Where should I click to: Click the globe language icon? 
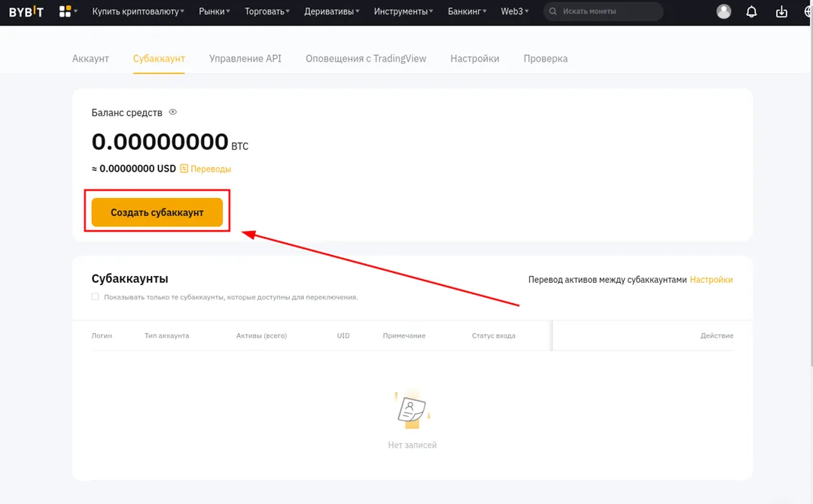tap(808, 12)
